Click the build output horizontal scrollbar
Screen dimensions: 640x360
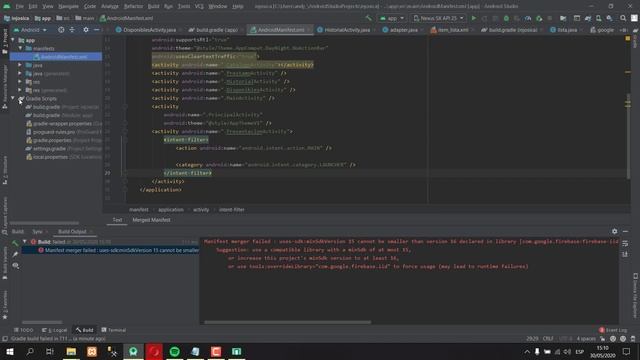pyautogui.click(x=287, y=322)
